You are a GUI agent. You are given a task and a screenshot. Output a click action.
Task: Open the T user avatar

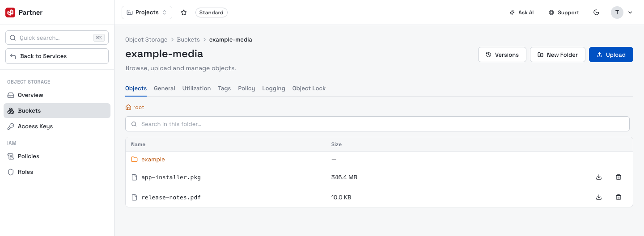coord(617,13)
